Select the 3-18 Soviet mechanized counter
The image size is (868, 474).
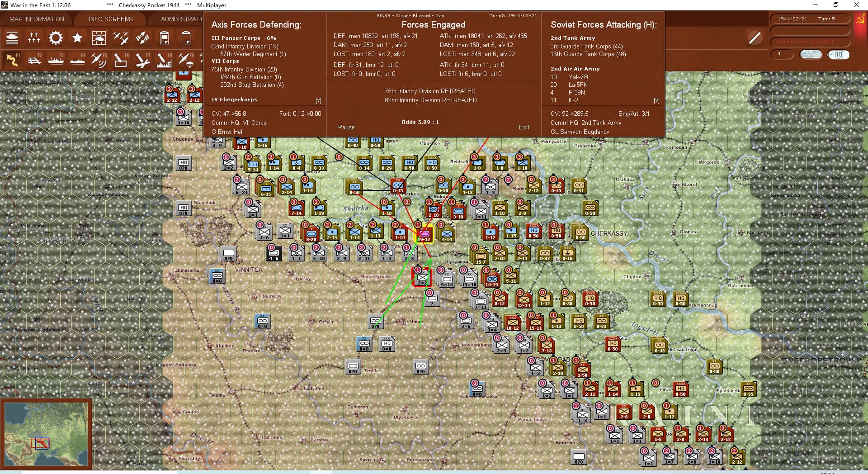pyautogui.click(x=458, y=211)
